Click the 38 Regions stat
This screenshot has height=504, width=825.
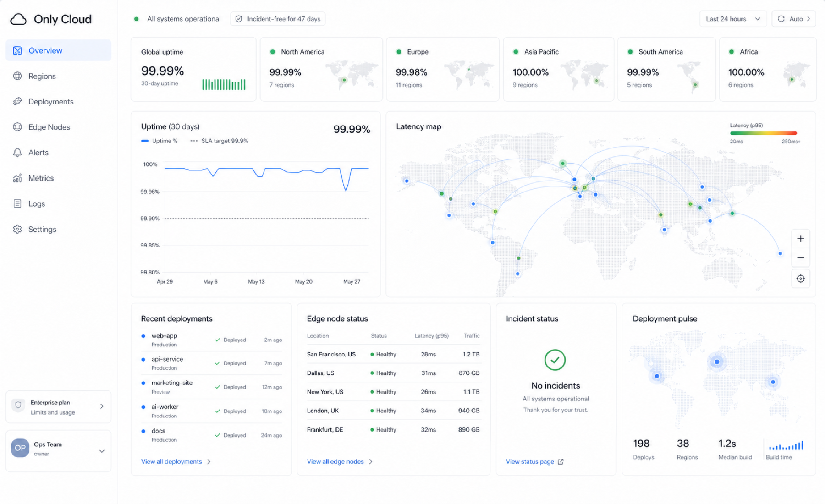pos(687,449)
